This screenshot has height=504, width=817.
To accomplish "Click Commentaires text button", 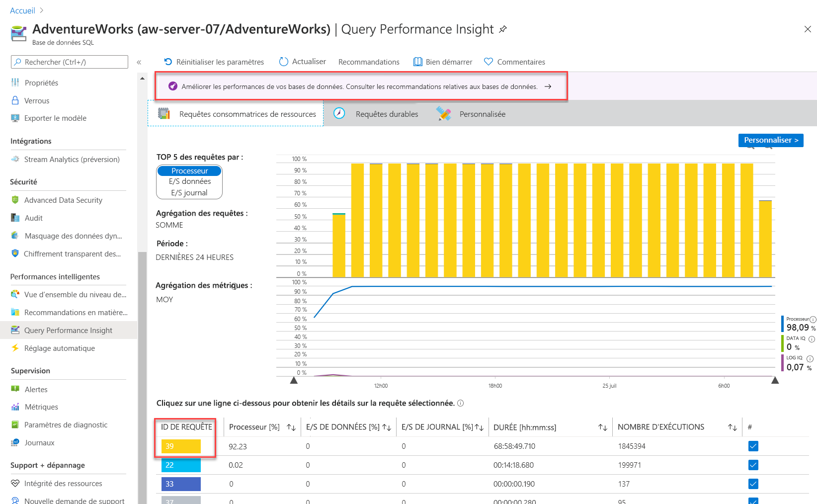I will 521,62.
